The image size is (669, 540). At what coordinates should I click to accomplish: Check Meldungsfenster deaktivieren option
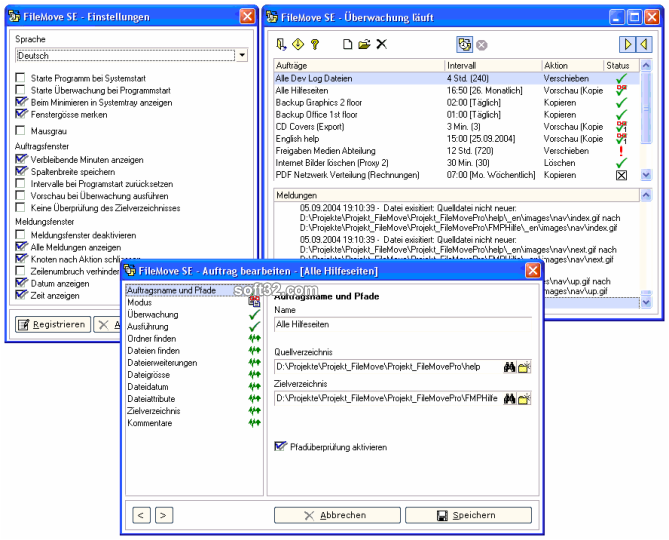tap(20, 235)
